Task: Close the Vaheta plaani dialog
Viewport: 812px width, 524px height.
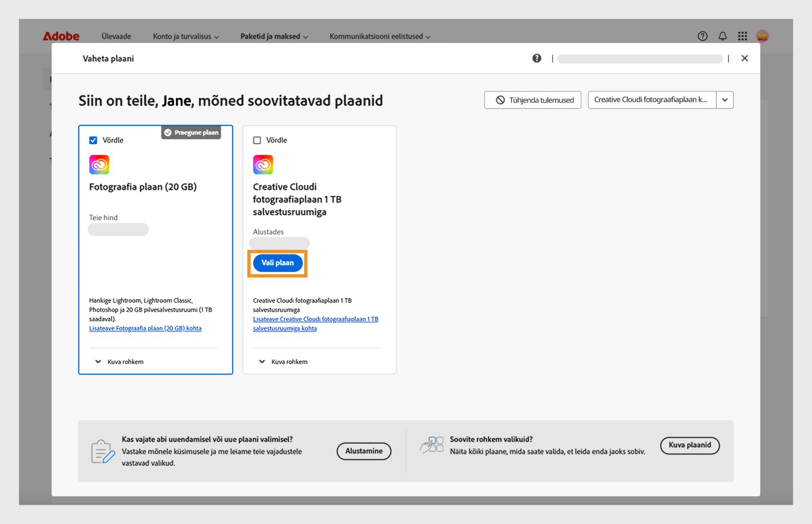Action: point(745,58)
